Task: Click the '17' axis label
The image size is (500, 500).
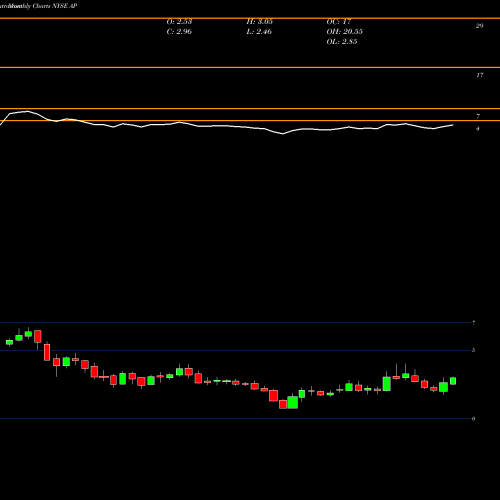Action: click(x=479, y=75)
